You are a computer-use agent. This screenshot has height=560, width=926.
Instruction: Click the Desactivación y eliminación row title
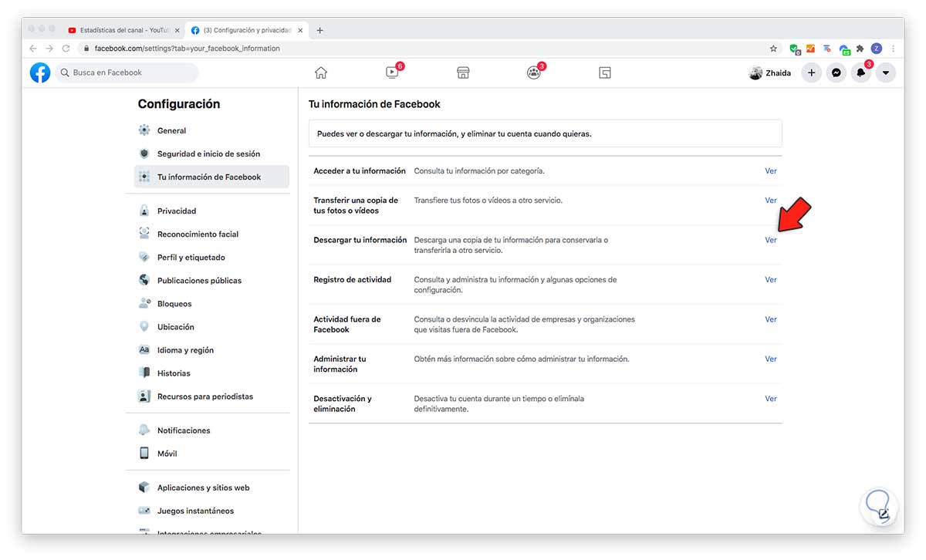click(x=343, y=404)
